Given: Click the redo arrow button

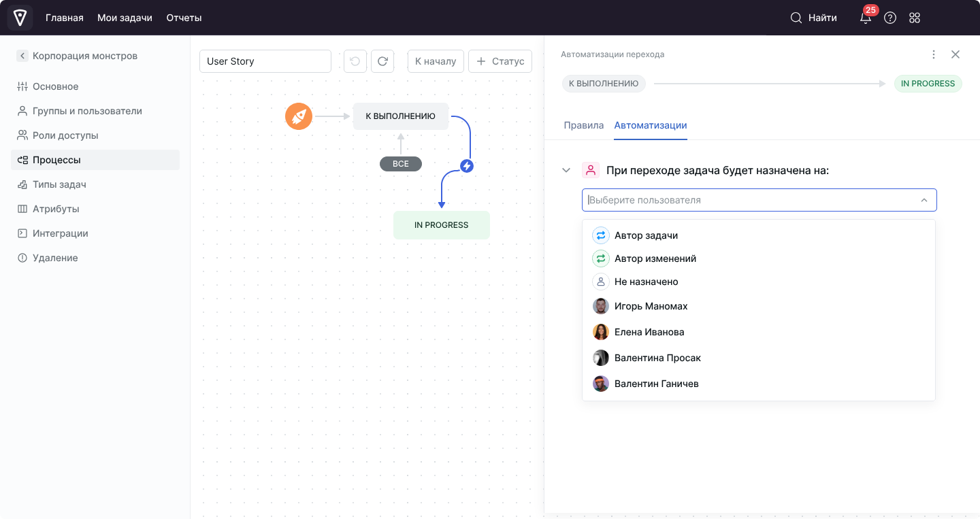Looking at the screenshot, I should [382, 61].
